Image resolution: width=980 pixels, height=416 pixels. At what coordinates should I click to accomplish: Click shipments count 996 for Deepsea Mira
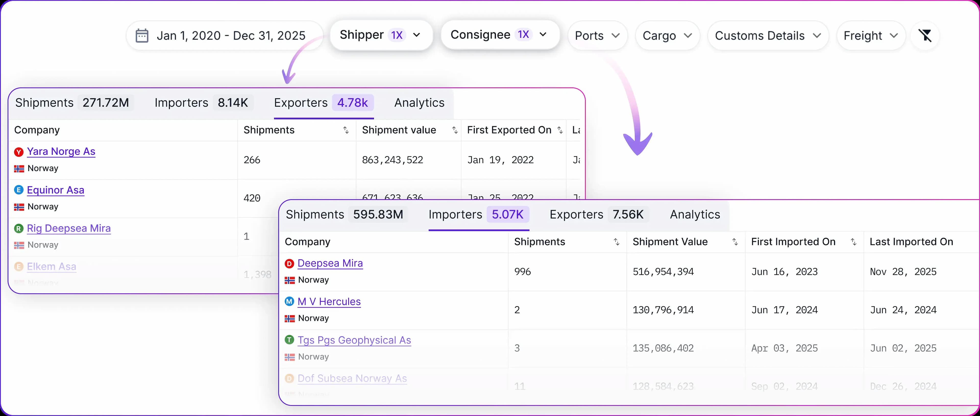tap(522, 272)
